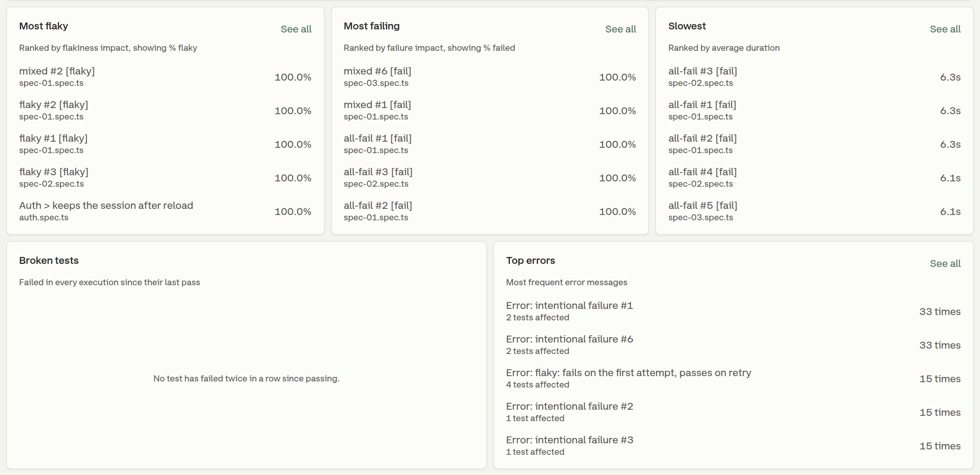Click spec-03.spec.ts under all-fail #5 [fail]

pos(701,217)
